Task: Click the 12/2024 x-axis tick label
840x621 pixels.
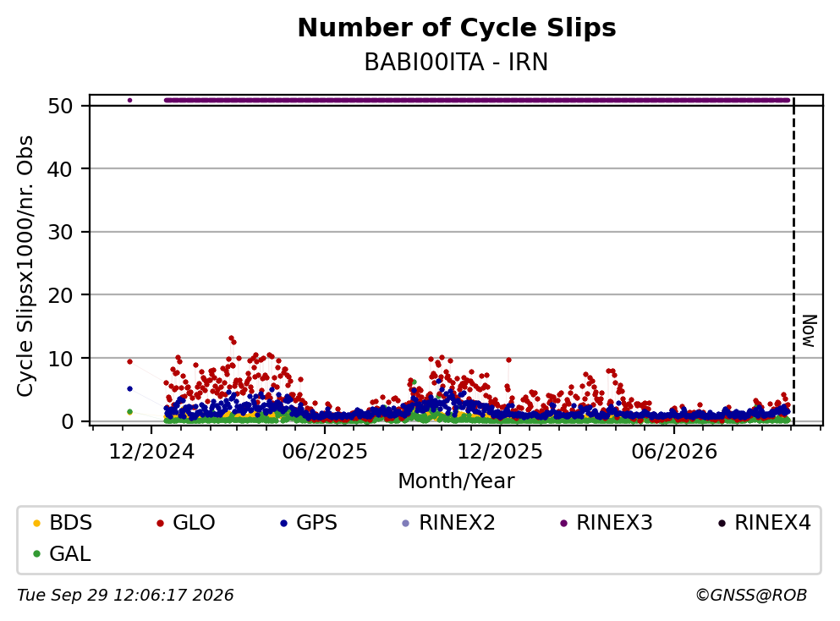Action: (151, 452)
